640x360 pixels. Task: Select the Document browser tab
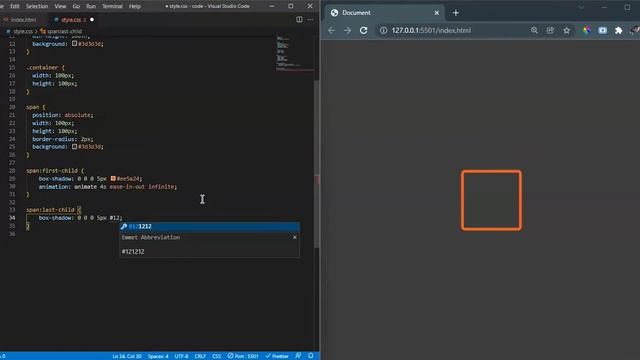point(384,13)
